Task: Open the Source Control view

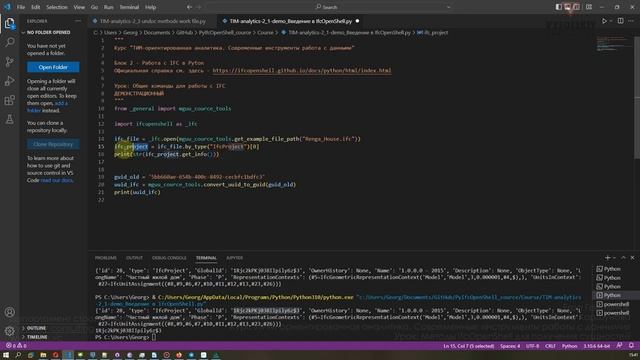Action: point(9,62)
